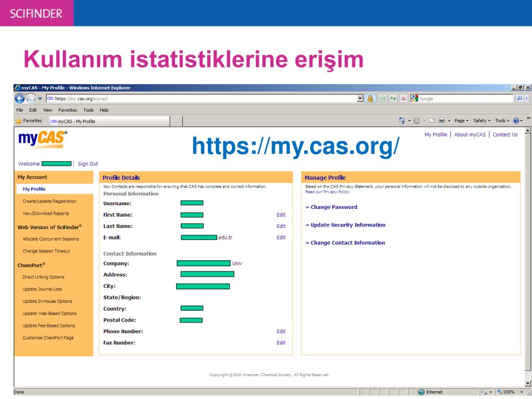The image size is (532, 399).
Task: Open the Page dropdown in the command bar
Action: click(461, 121)
